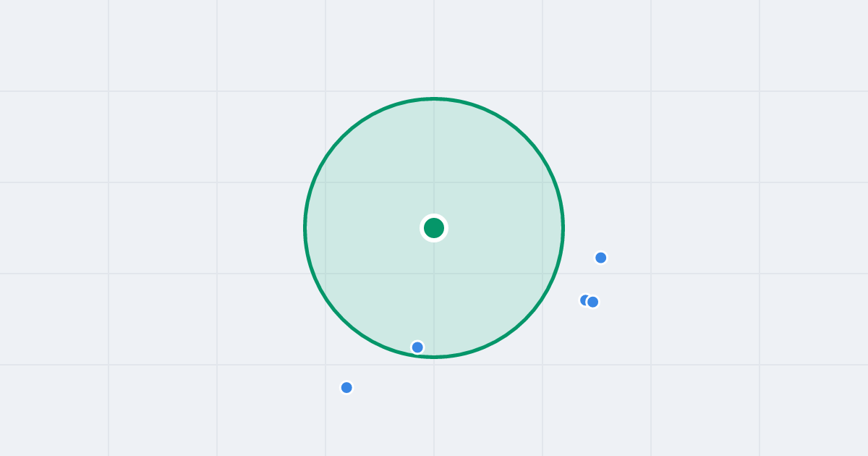Click the green center marker of the circle
Image resolution: width=868 pixels, height=456 pixels.
coord(434,228)
